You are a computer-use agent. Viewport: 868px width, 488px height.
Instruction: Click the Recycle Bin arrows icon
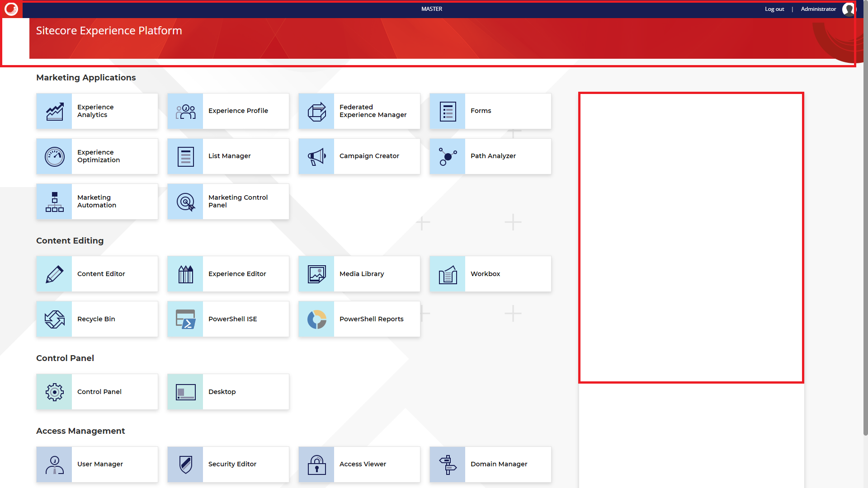54,319
